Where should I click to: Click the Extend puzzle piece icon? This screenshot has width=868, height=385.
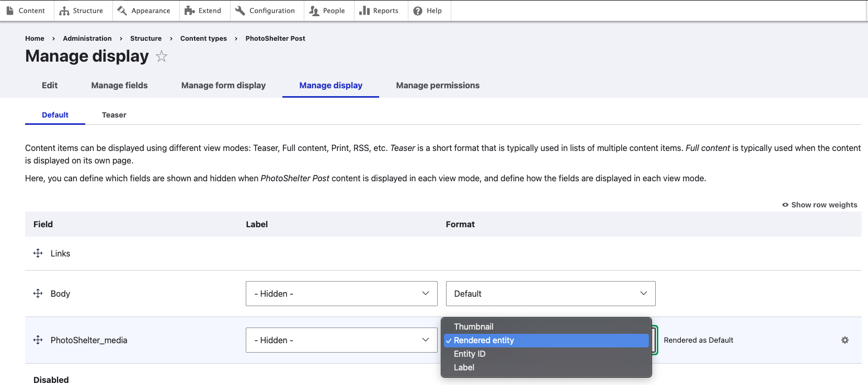click(x=189, y=10)
